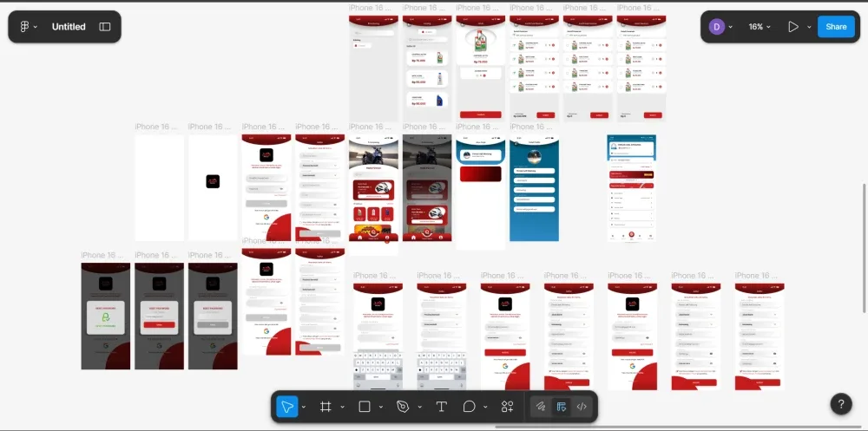The height and width of the screenshot is (431, 868).
Task: Select the red gradient rectangle under profile card
Action: click(x=481, y=173)
